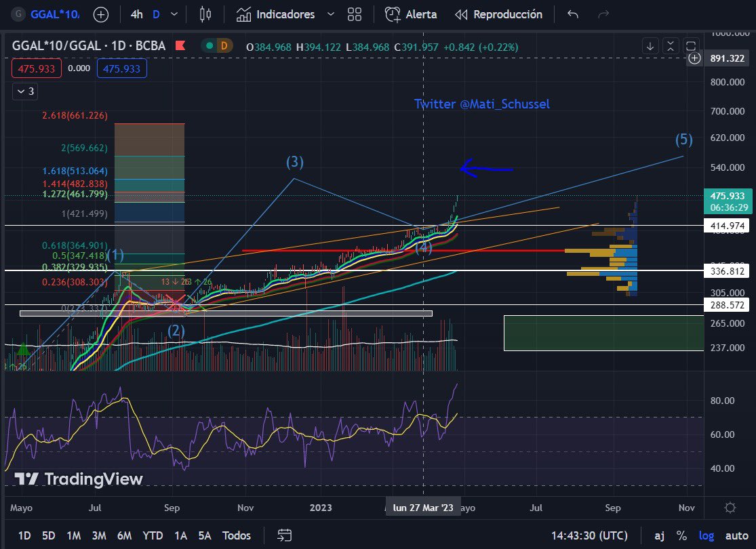Screen dimensions: 756x549
Task: Select the wave (2) label
Action: click(176, 331)
